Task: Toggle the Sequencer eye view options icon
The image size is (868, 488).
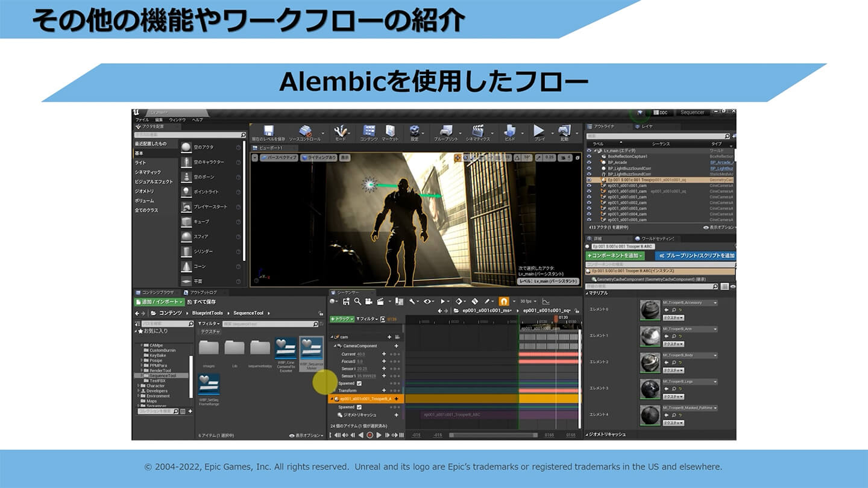Action: point(429,301)
